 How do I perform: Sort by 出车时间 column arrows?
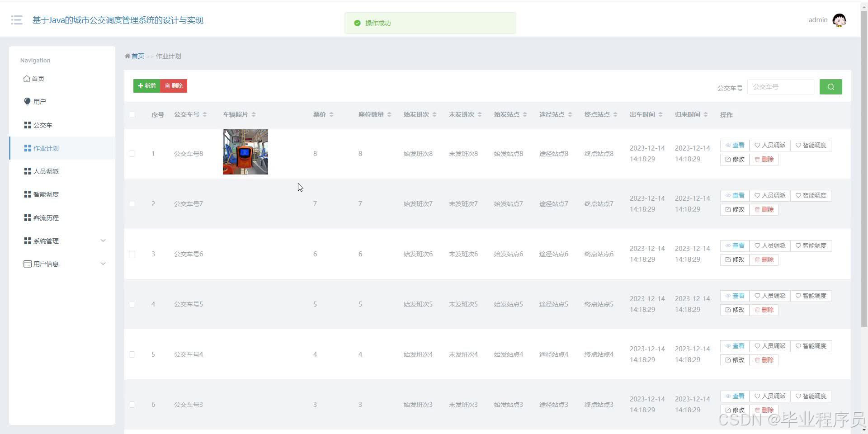tap(660, 115)
